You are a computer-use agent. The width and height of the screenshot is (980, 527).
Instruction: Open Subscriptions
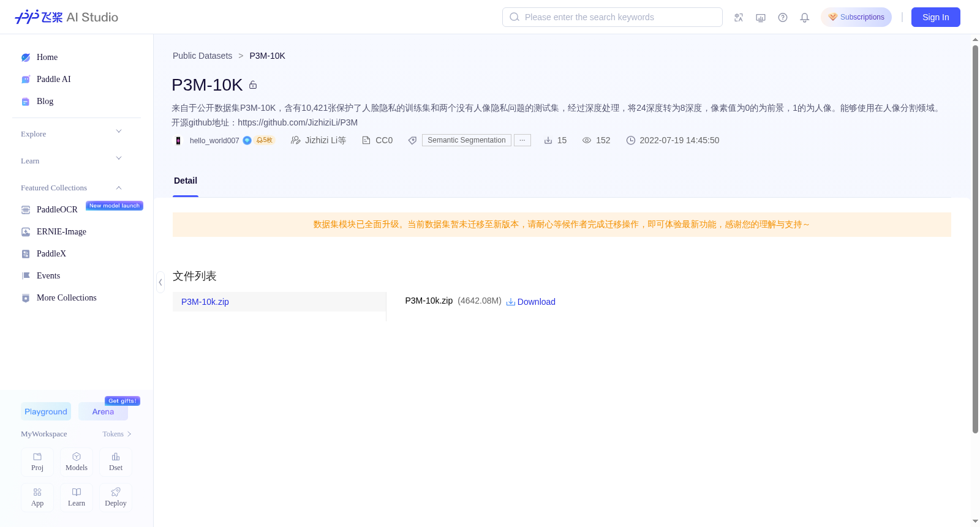point(856,17)
